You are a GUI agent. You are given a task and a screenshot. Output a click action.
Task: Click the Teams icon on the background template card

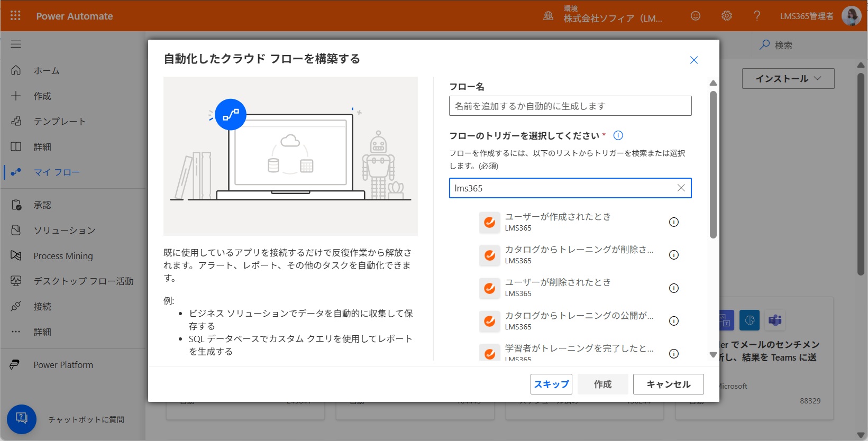(x=775, y=320)
